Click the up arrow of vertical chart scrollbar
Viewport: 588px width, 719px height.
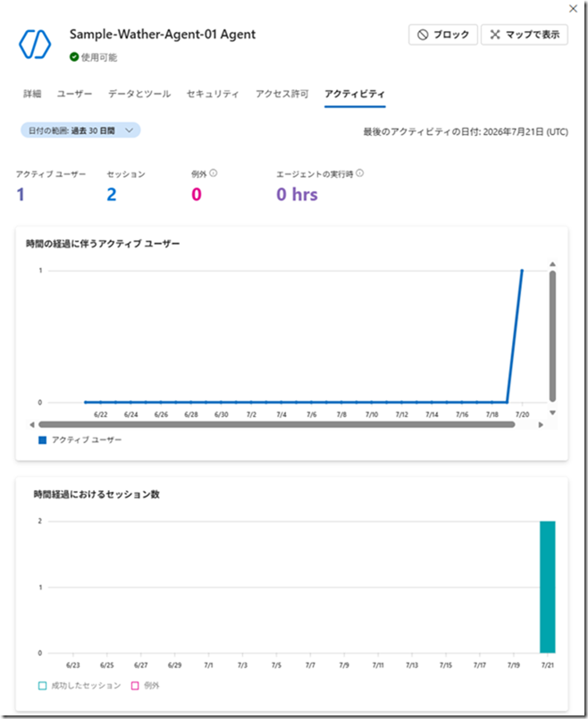[552, 264]
